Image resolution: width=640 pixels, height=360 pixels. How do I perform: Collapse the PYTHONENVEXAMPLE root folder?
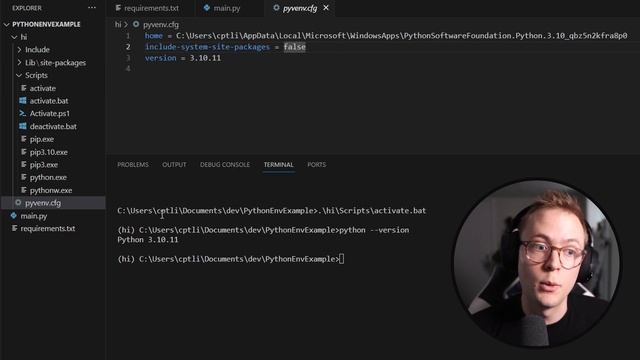click(x=7, y=24)
